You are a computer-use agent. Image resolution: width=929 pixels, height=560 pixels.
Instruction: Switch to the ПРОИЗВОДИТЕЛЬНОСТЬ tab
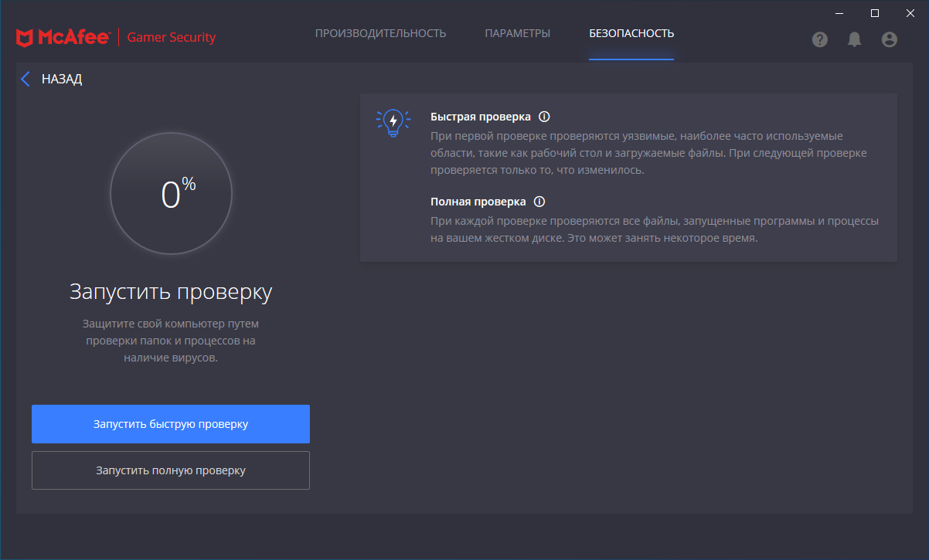pyautogui.click(x=380, y=33)
